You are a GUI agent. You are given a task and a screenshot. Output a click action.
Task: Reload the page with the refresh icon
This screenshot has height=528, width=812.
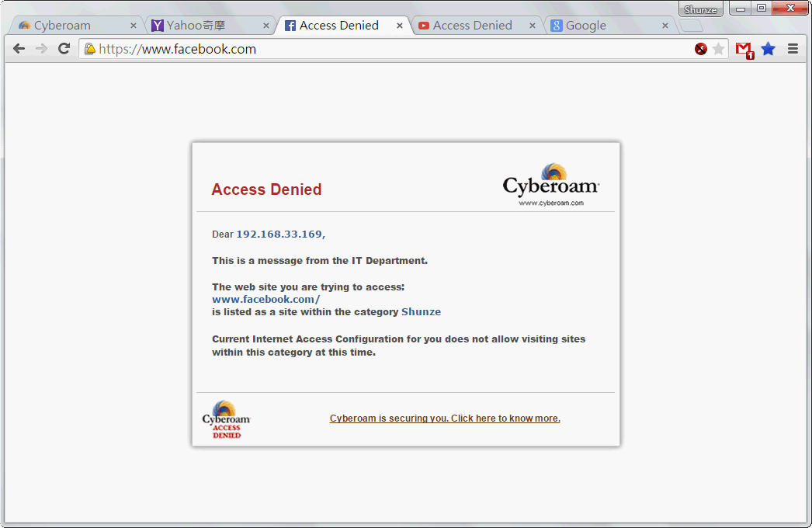[x=64, y=49]
